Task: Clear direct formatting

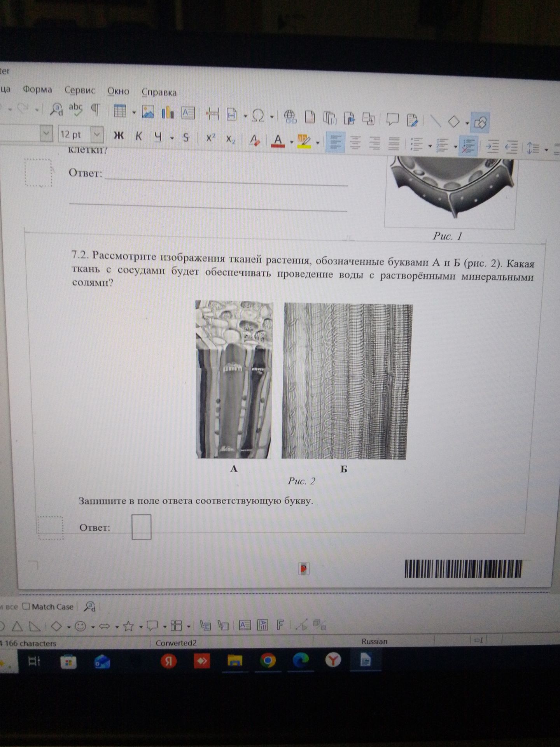Action: (255, 140)
